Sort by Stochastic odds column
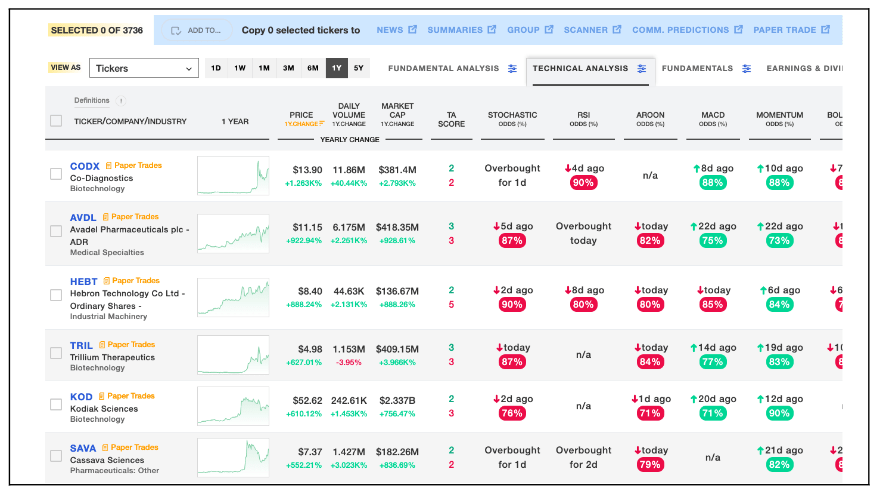This screenshot has width=877, height=492. click(512, 119)
